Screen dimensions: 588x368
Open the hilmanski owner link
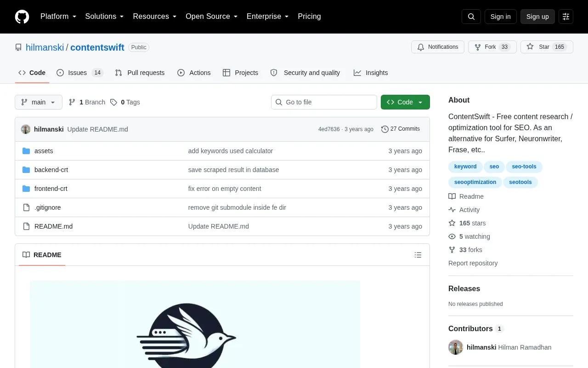45,47
